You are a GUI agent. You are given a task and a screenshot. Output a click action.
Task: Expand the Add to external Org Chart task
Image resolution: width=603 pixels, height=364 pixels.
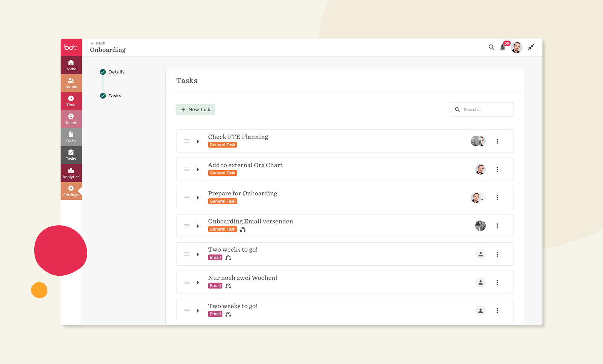click(198, 169)
